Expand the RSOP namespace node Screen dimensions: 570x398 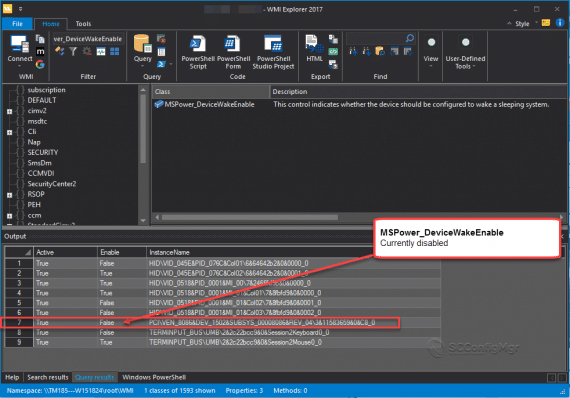point(10,195)
